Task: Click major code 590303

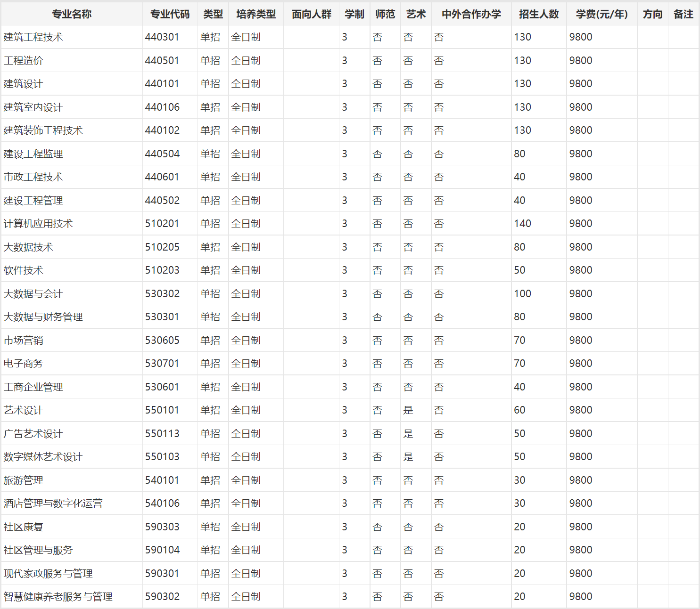Action: 162,527
